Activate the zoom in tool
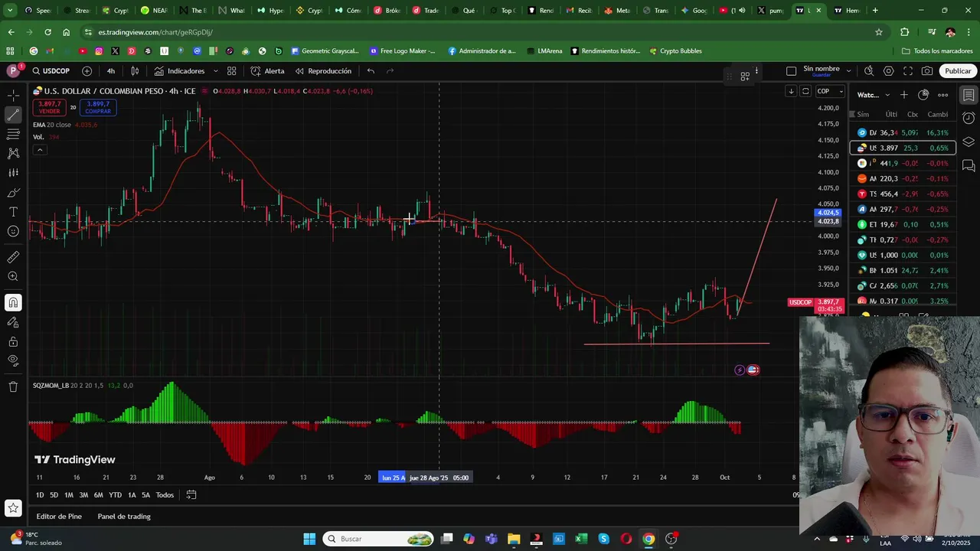This screenshot has height=551, width=980. (13, 276)
